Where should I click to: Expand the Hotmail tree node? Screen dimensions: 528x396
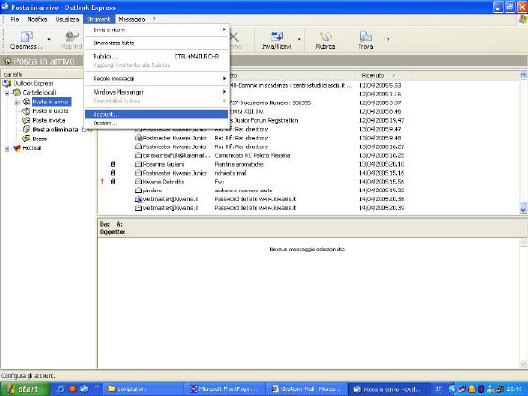pyautogui.click(x=7, y=148)
